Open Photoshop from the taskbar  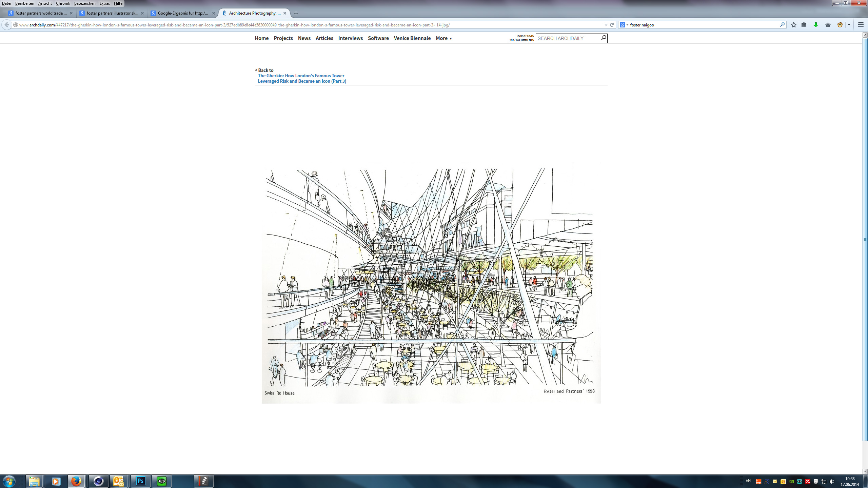click(x=140, y=481)
